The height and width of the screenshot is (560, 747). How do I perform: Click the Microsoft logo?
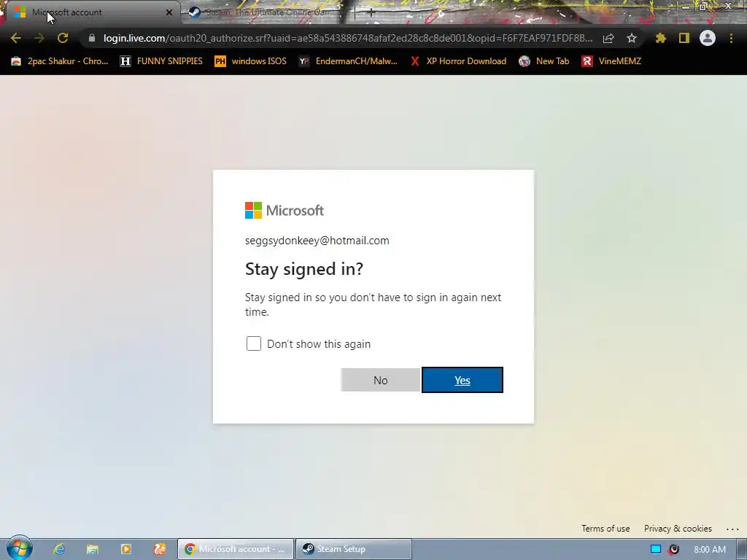pyautogui.click(x=285, y=211)
